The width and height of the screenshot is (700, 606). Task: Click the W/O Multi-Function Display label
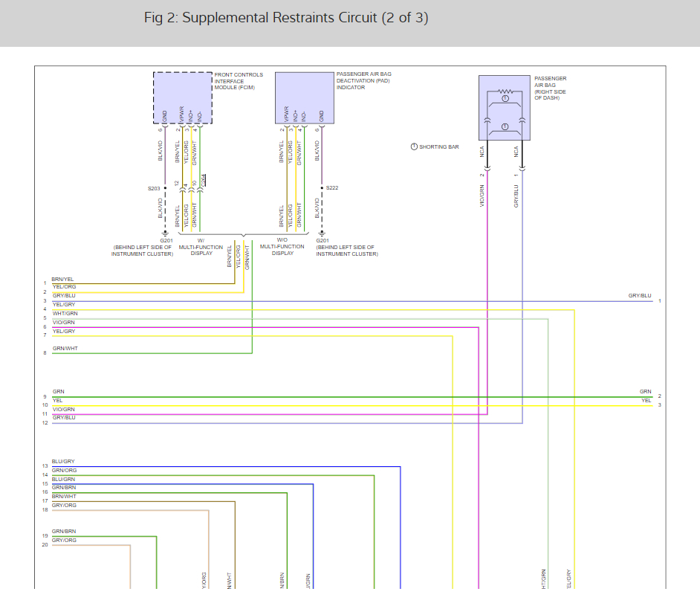(282, 247)
